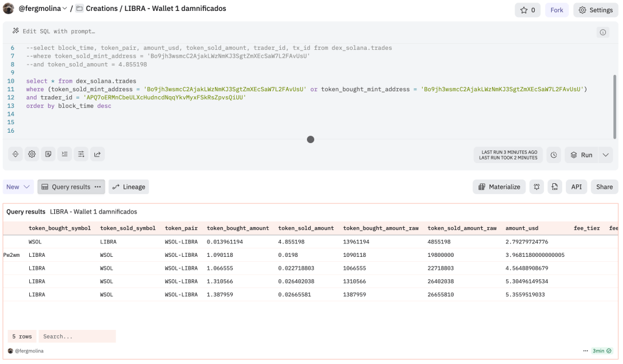Viewport: 623px width, 364px height.
Task: Click the alert bell icon
Action: click(536, 187)
